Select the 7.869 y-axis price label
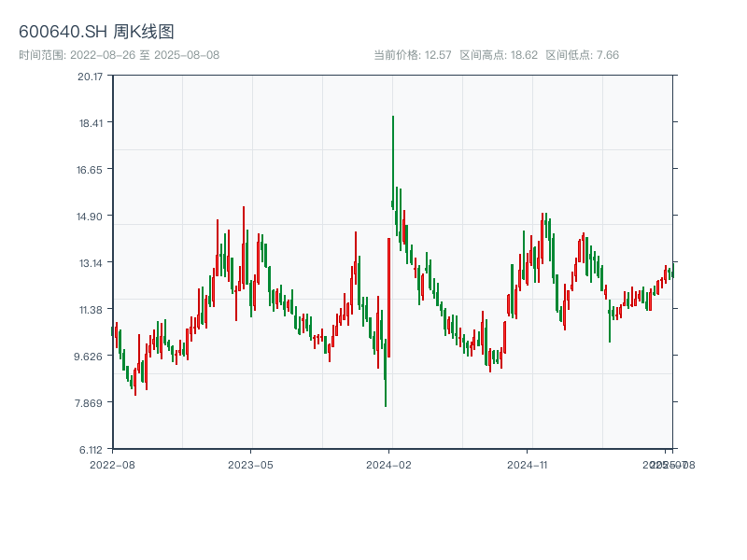Image resolution: width=747 pixels, height=560 pixels. [91, 403]
